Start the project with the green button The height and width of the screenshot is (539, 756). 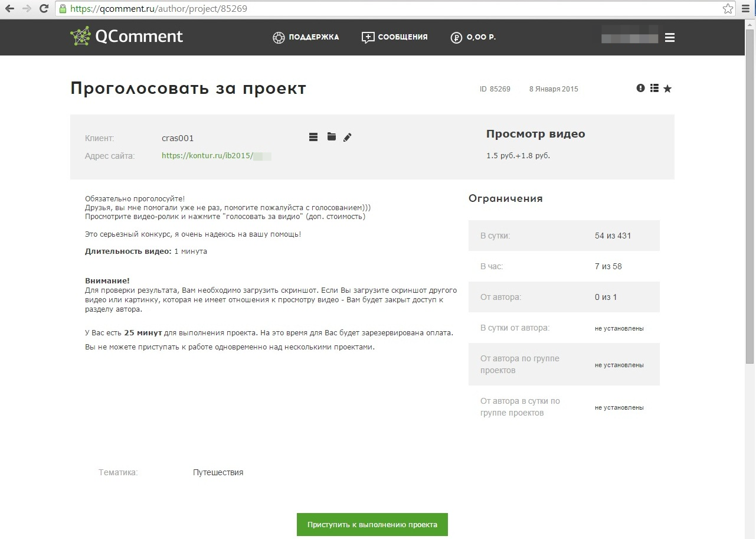tap(372, 524)
